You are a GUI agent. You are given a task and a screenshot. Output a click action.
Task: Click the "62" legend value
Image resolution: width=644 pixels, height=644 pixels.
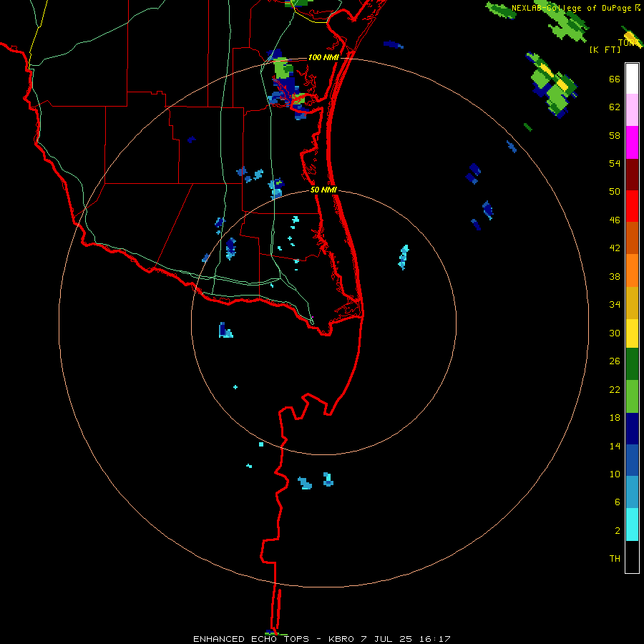coord(615,107)
